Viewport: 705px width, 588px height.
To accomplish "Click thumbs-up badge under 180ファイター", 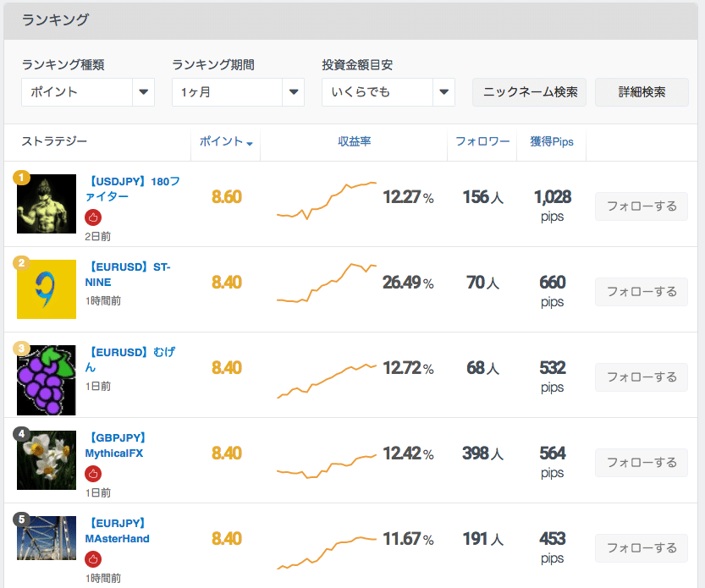I will click(93, 218).
